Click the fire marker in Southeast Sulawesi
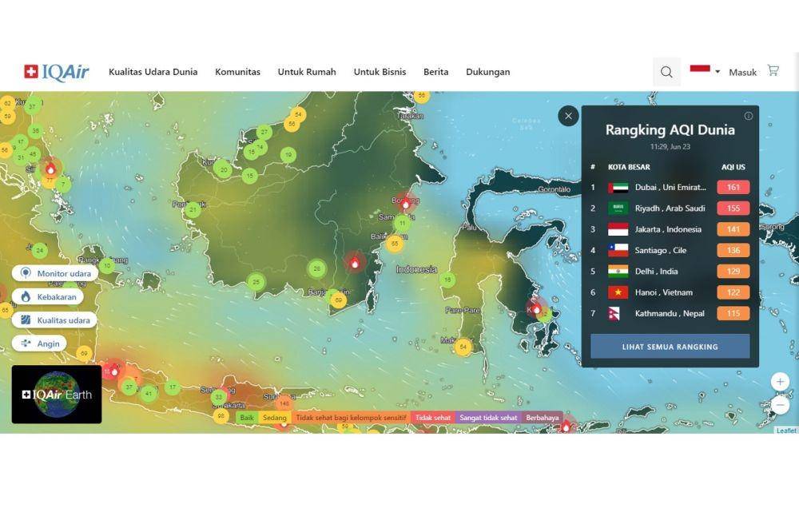799x532 pixels. click(x=536, y=309)
